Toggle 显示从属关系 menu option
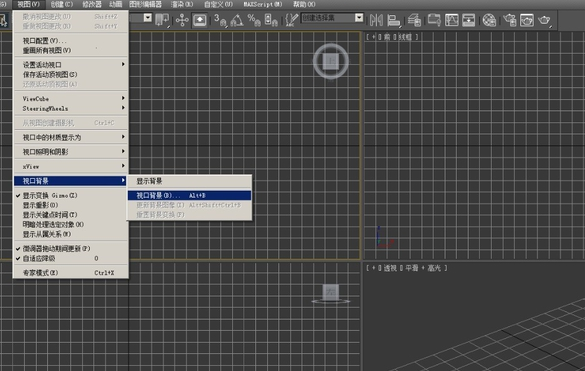Screen dimensions: 585x371 (x=71, y=234)
